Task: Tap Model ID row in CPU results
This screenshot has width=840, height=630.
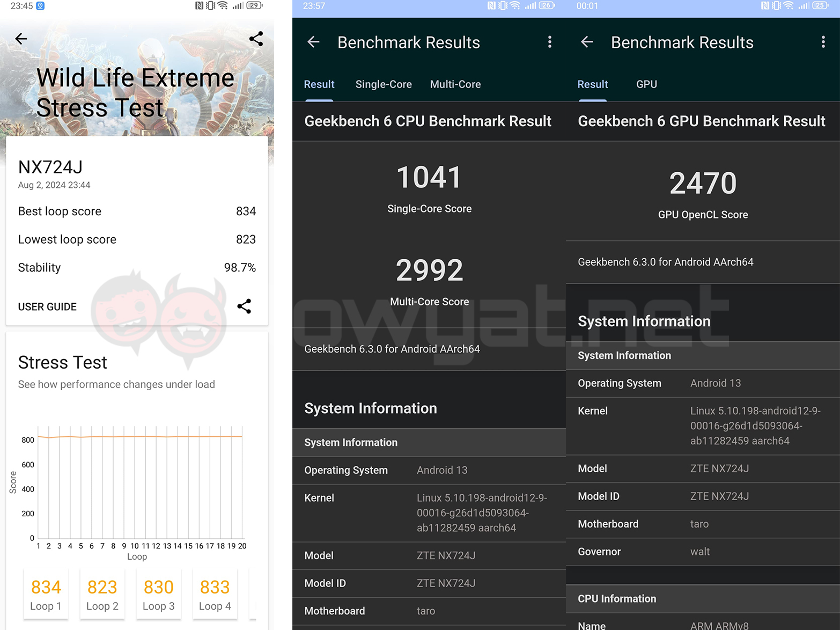Action: coord(429,583)
